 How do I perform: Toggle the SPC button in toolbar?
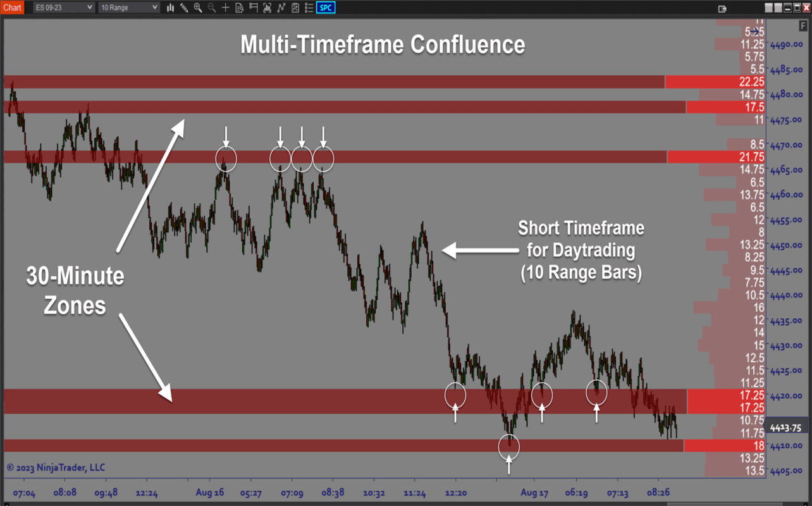coord(326,8)
